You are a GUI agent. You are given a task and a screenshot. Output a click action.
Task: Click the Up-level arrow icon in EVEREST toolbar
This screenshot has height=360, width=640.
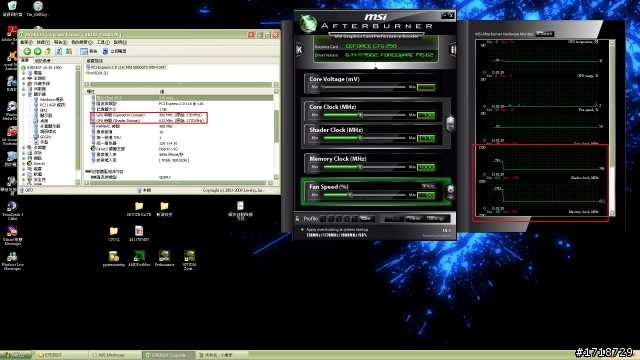[48, 51]
